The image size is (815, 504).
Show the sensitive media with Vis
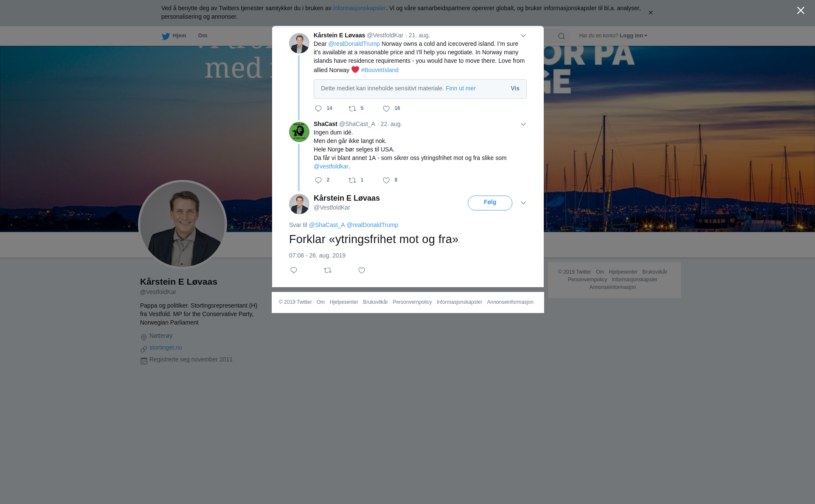point(515,89)
